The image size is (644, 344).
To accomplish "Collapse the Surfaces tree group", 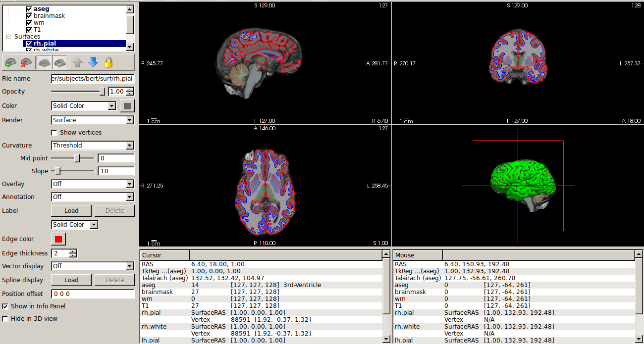I will pos(8,37).
